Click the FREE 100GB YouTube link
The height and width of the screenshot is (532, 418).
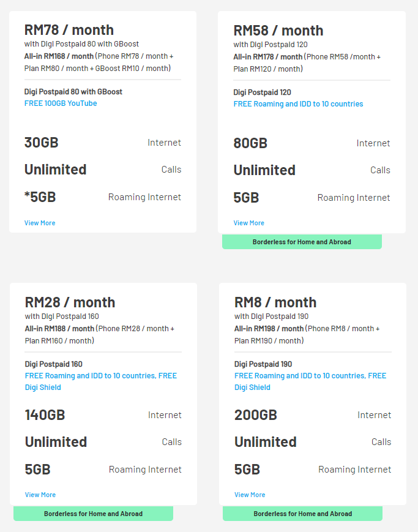pyautogui.click(x=61, y=103)
